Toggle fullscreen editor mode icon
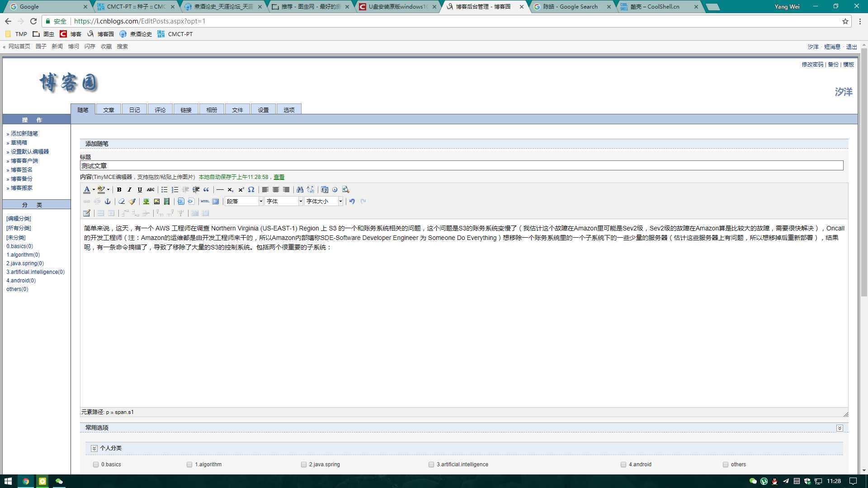868x488 pixels. pyautogui.click(x=216, y=202)
